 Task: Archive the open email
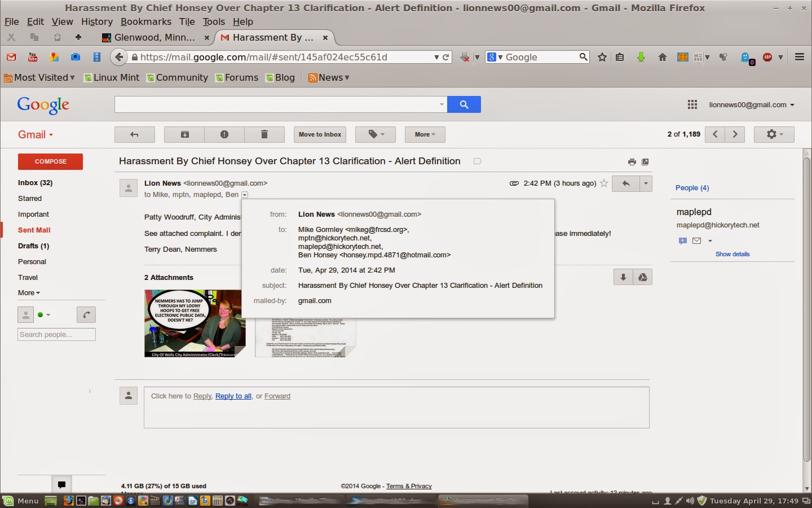pos(184,134)
